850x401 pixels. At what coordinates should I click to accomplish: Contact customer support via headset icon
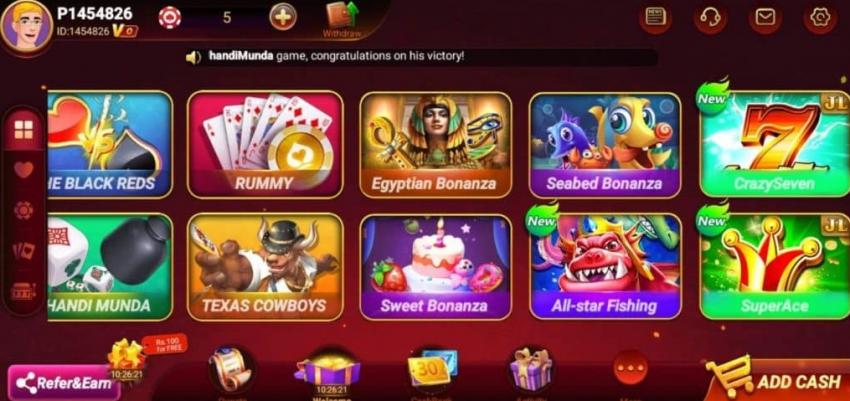[x=710, y=17]
